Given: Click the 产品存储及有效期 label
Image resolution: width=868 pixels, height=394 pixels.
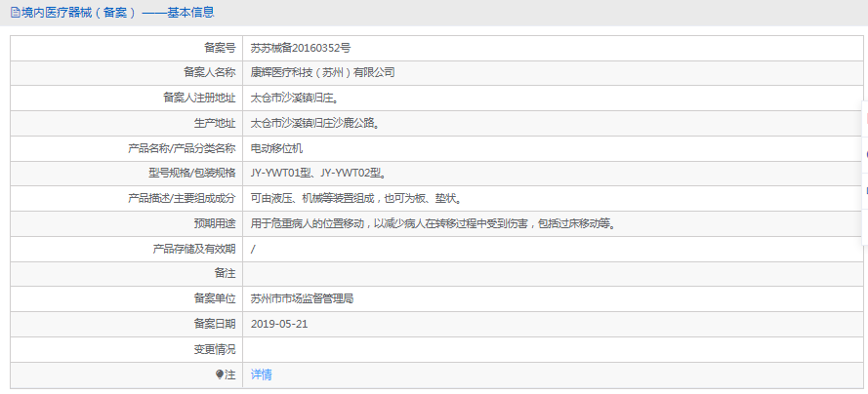Looking at the screenshot, I should tap(194, 250).
